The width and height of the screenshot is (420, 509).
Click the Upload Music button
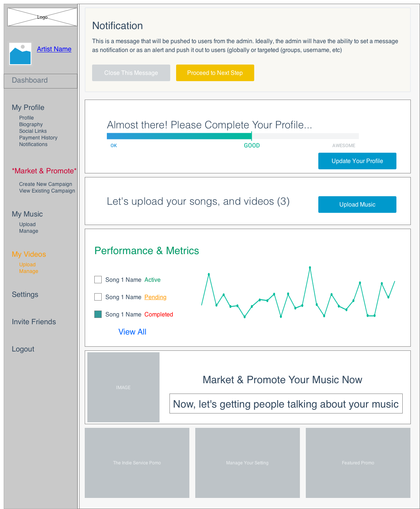357,204
